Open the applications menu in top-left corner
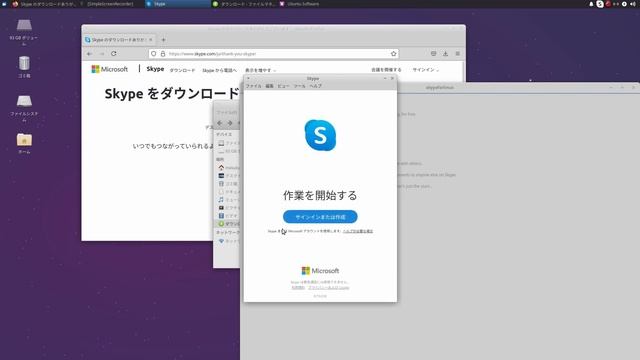Image resolution: width=640 pixels, height=360 pixels. coord(4,4)
